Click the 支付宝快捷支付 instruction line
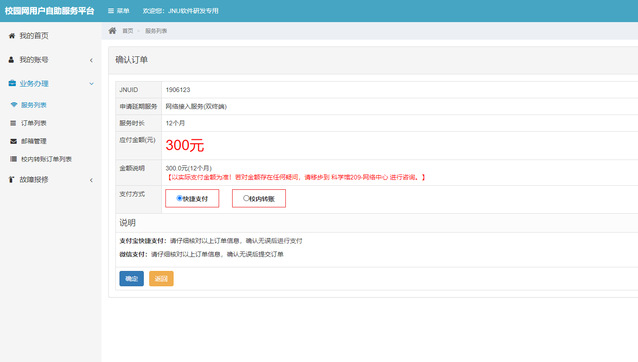The width and height of the screenshot is (638, 362). tap(211, 241)
